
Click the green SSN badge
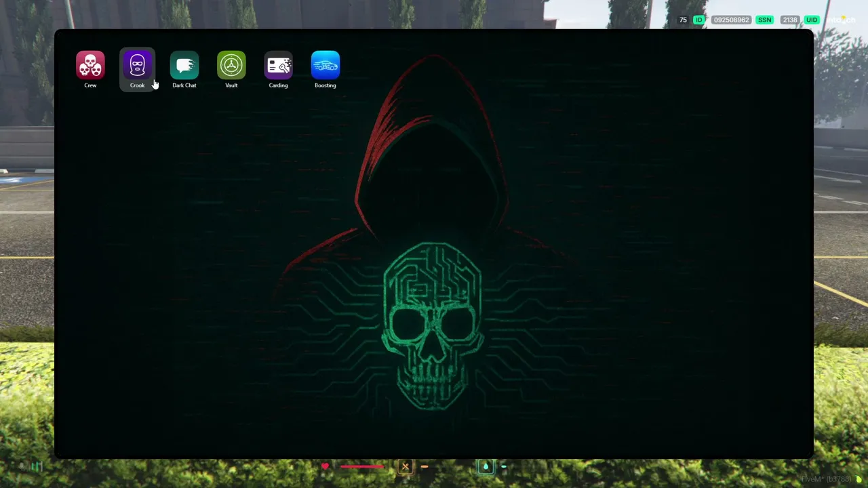tap(765, 20)
